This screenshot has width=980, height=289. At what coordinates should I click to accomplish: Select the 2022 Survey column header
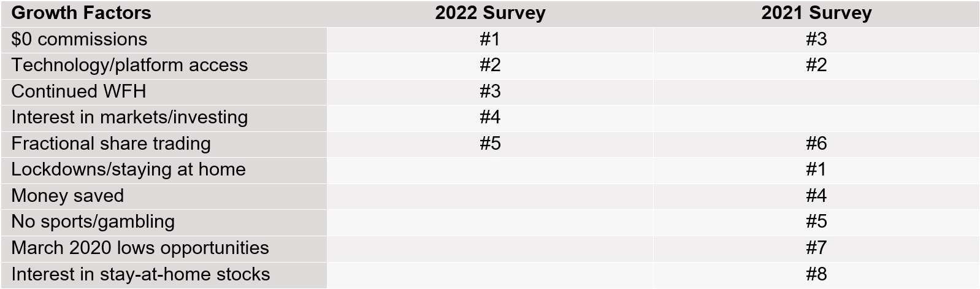click(x=490, y=13)
